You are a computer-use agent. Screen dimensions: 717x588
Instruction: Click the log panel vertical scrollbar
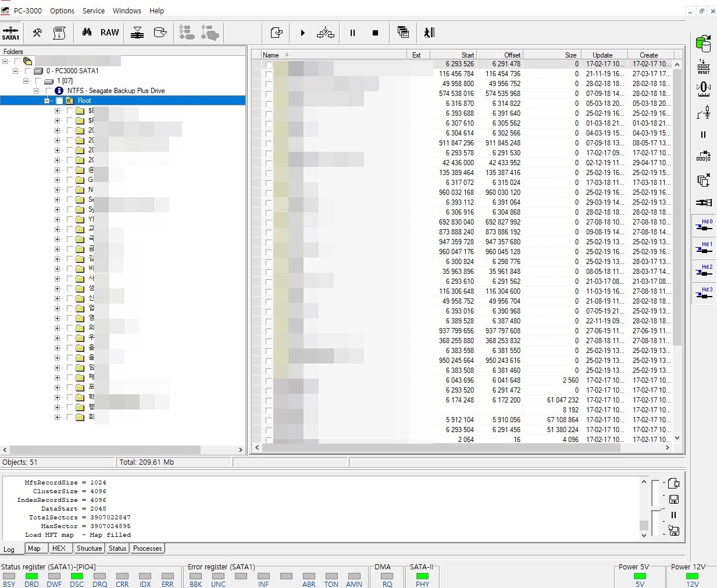pos(644,508)
